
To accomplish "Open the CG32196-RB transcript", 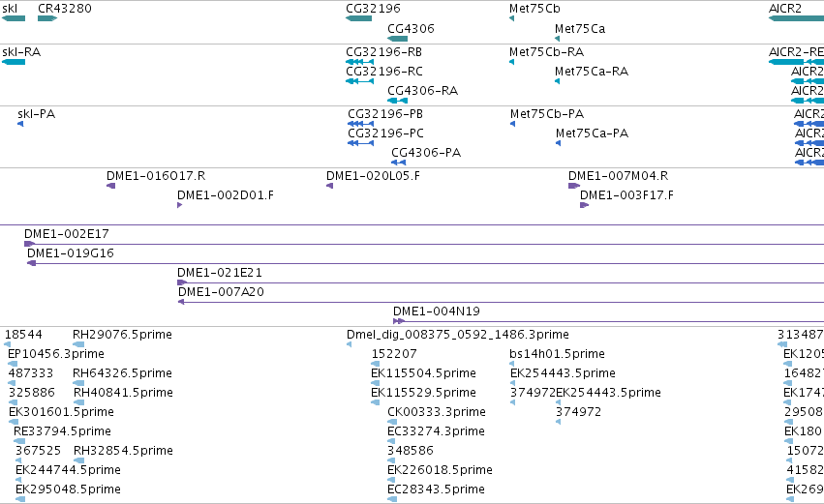I will [360, 62].
